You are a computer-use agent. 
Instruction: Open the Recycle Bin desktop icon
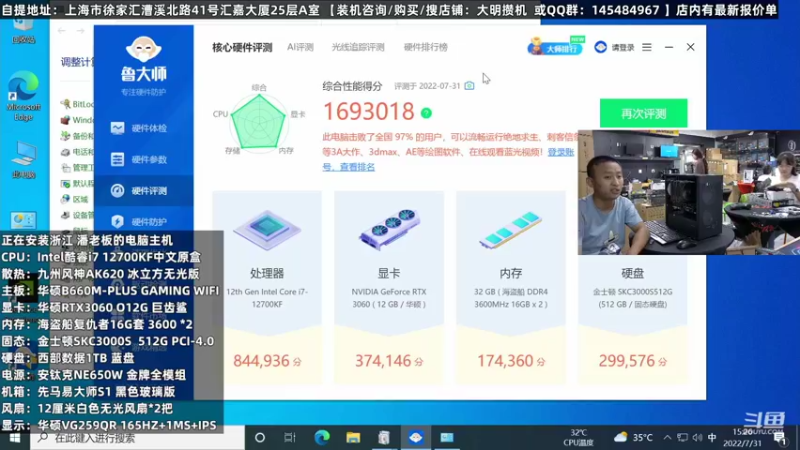click(x=23, y=32)
